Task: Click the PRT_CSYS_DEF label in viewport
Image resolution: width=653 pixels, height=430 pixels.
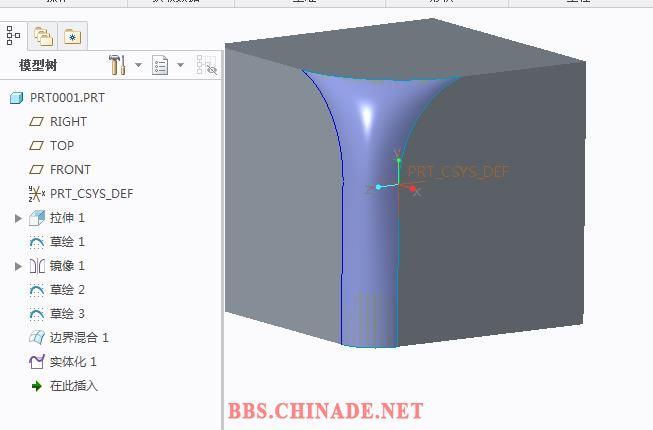Action: coord(459,172)
